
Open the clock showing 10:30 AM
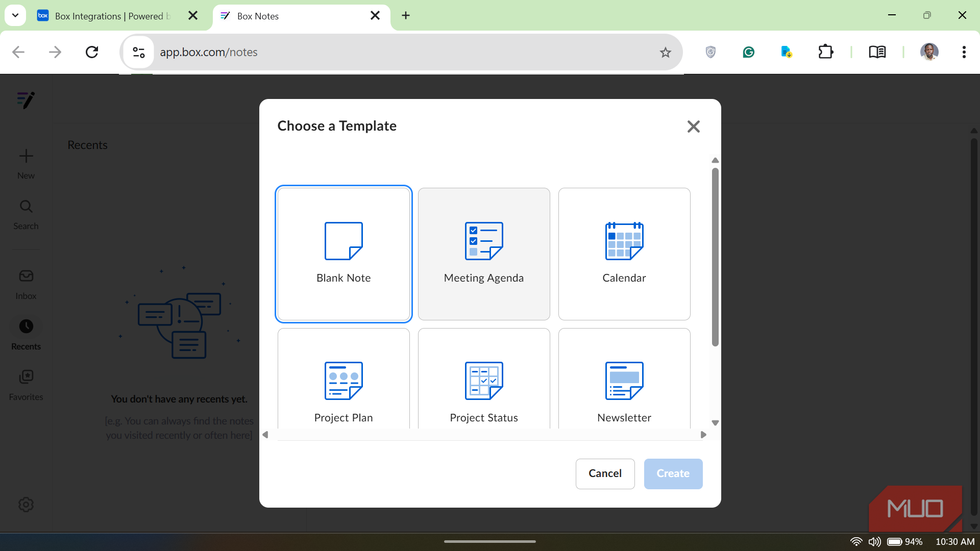click(955, 542)
